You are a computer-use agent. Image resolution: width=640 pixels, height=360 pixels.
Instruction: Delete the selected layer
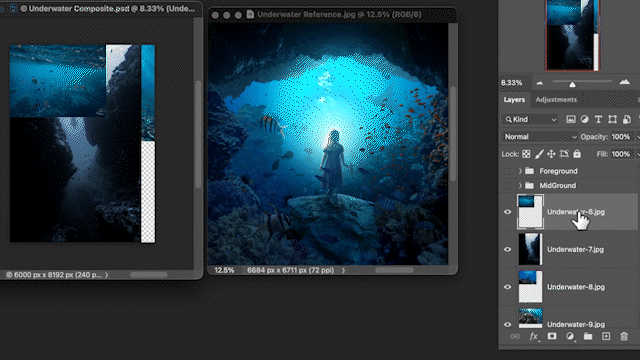(x=624, y=336)
